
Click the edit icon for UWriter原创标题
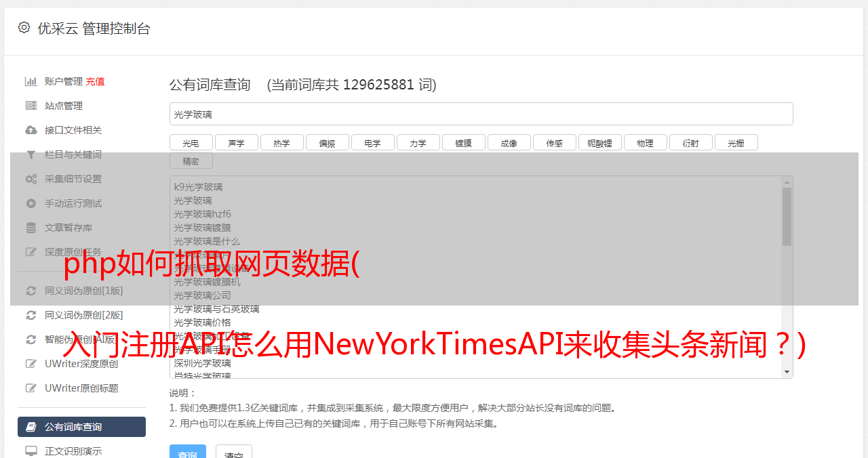point(31,388)
